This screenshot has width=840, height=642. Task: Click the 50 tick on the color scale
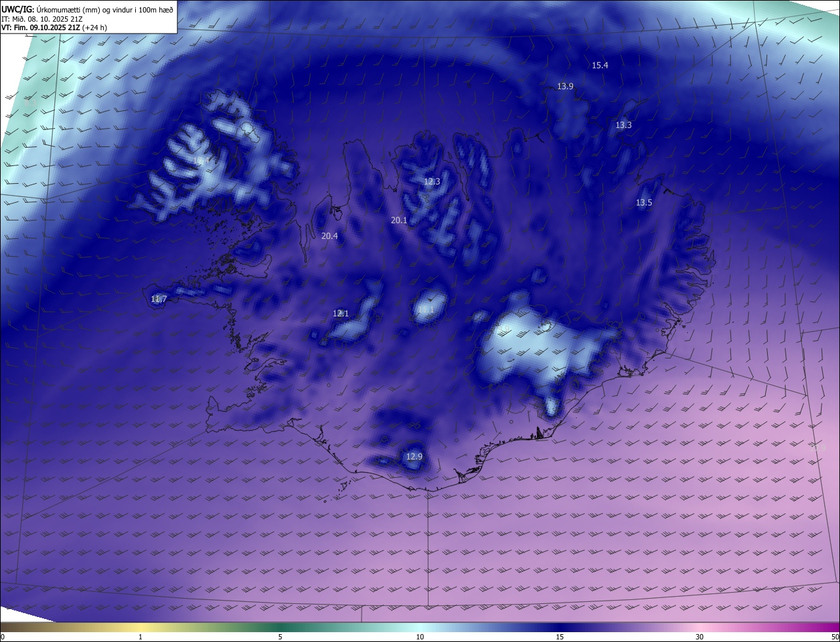[835, 637]
